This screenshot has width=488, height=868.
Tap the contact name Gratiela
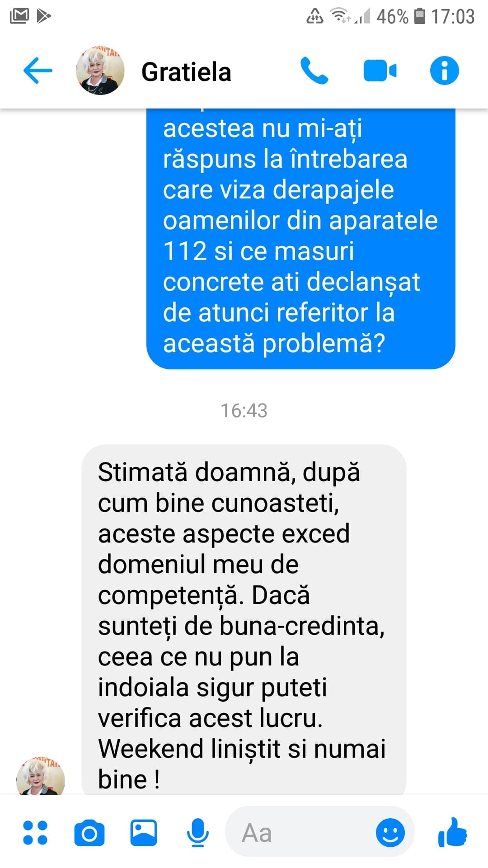coord(186,72)
